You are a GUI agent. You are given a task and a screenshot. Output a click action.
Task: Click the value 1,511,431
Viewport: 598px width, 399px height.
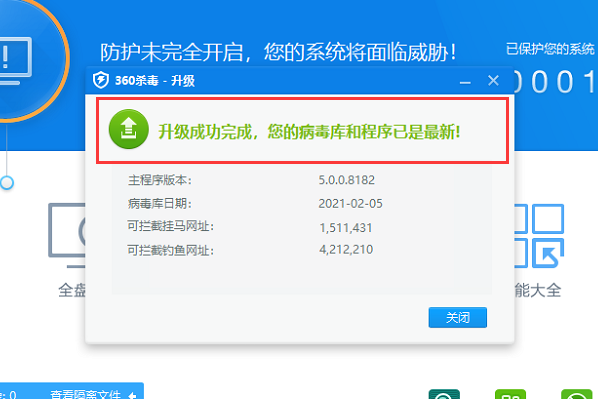[346, 228]
